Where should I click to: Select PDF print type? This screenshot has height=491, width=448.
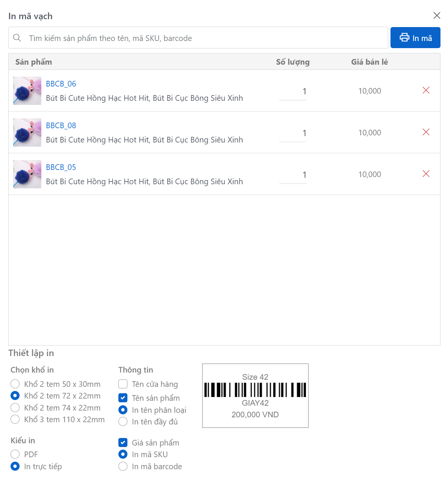click(x=15, y=454)
